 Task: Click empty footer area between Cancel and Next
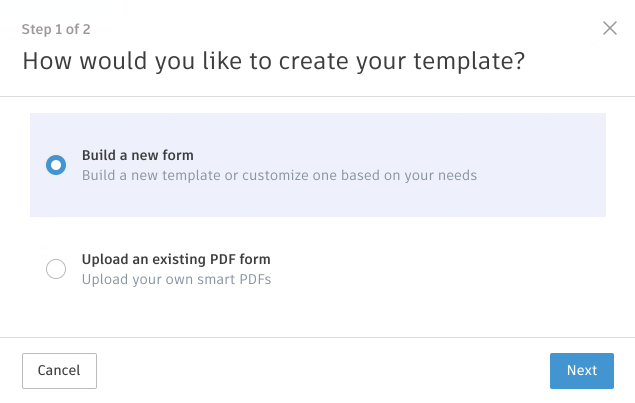click(x=320, y=370)
